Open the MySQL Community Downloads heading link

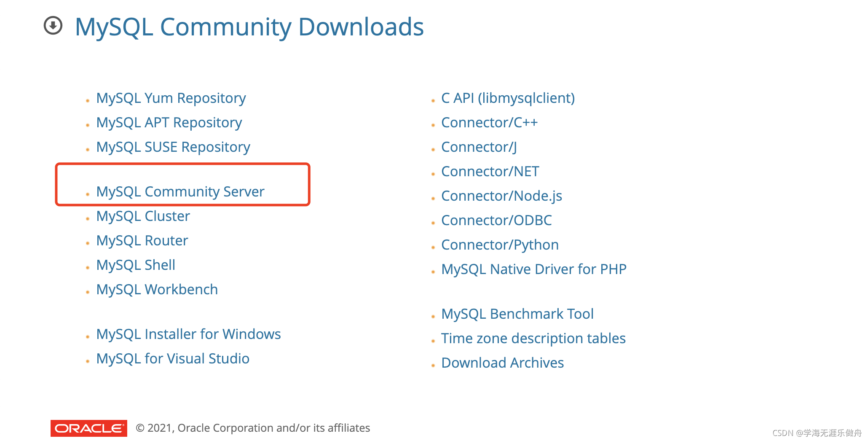coord(249,27)
